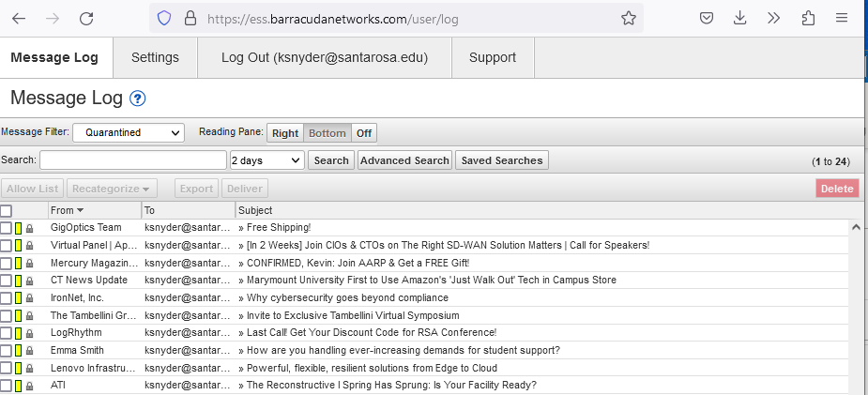Click the red Delete button
868x395 pixels.
click(x=837, y=189)
